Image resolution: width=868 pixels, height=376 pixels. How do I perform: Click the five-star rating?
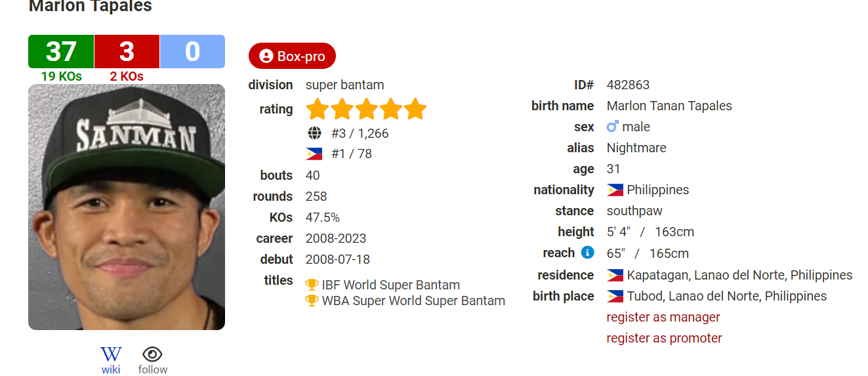(x=366, y=109)
